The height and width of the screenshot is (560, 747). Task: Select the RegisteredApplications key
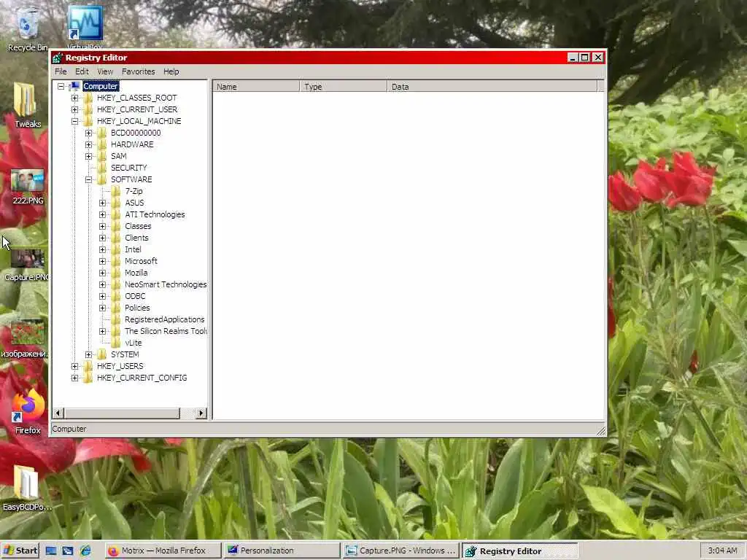[x=164, y=319]
